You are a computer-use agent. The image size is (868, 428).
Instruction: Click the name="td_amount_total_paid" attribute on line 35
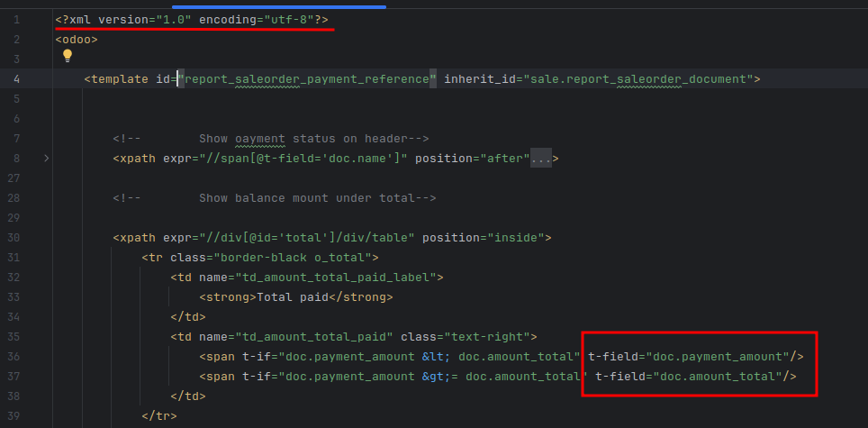coord(296,337)
